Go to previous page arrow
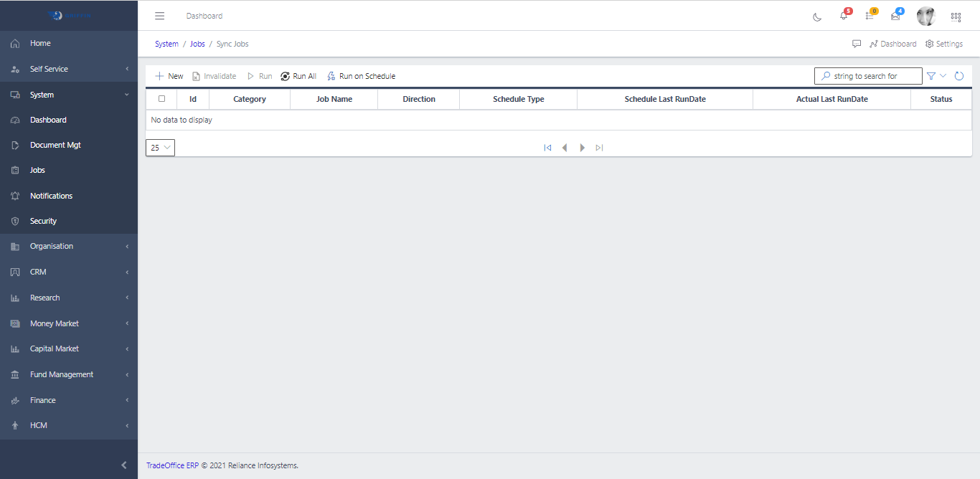Image resolution: width=980 pixels, height=479 pixels. [565, 148]
